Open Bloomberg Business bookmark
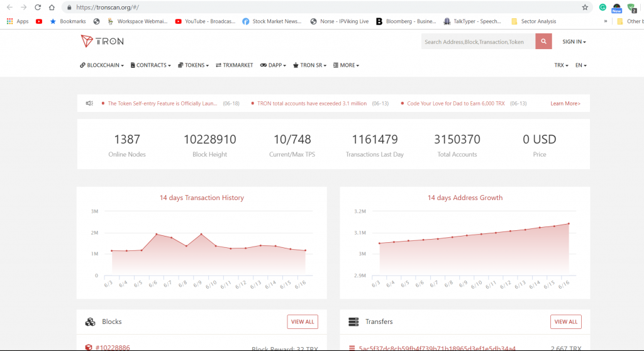This screenshot has height=351, width=644. 406,21
